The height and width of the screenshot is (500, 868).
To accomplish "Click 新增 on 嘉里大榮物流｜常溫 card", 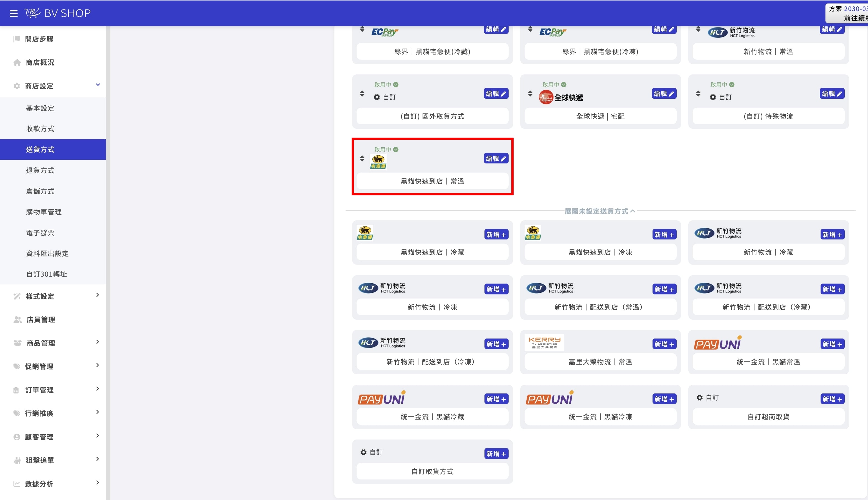I will tap(664, 344).
